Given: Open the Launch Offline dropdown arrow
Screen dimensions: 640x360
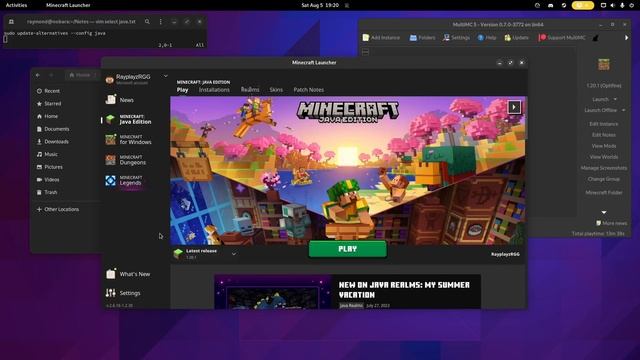Looking at the screenshot, I should pyautogui.click(x=623, y=110).
